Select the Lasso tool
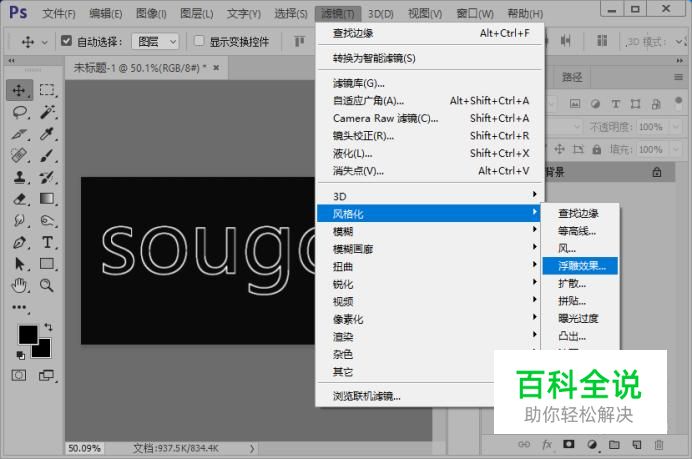The height and width of the screenshot is (459, 692). pos(19,112)
